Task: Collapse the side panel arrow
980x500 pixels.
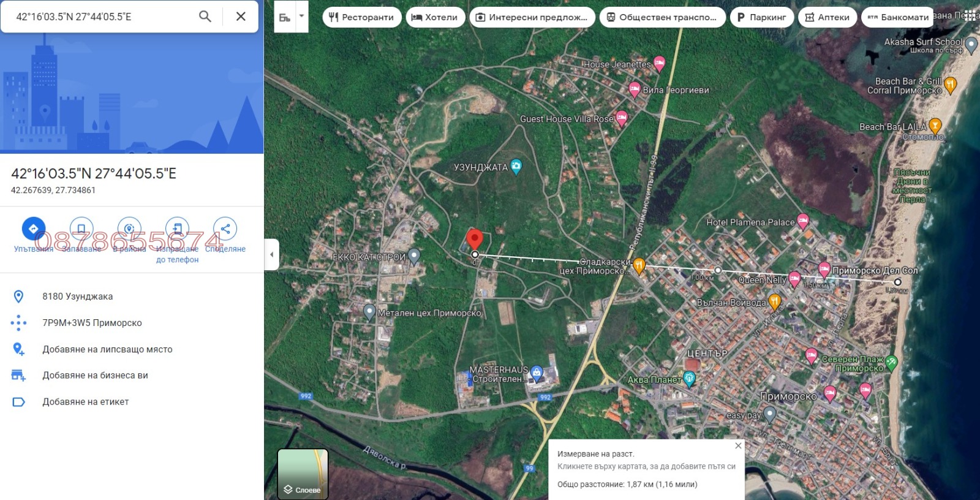Action: 272,254
